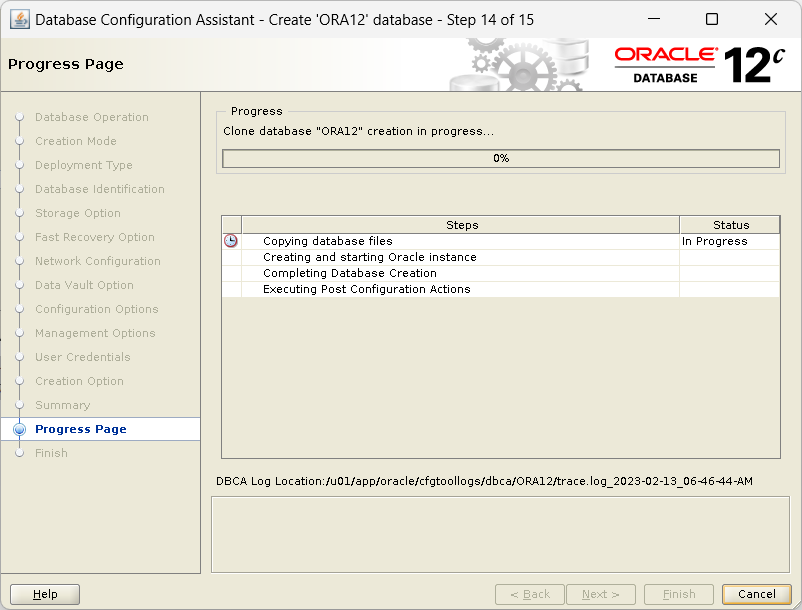Click the Java application icon in title bar
Viewport: 802px width, 610px height.
coord(19,20)
